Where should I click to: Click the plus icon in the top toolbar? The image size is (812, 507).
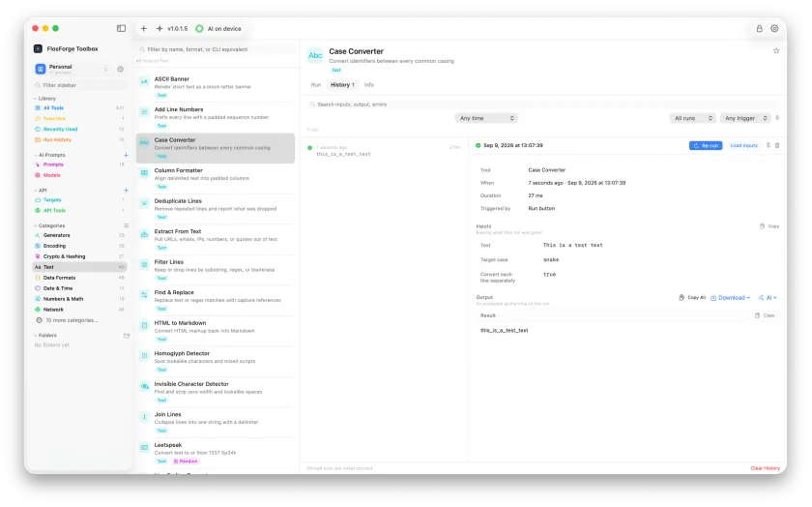click(144, 28)
